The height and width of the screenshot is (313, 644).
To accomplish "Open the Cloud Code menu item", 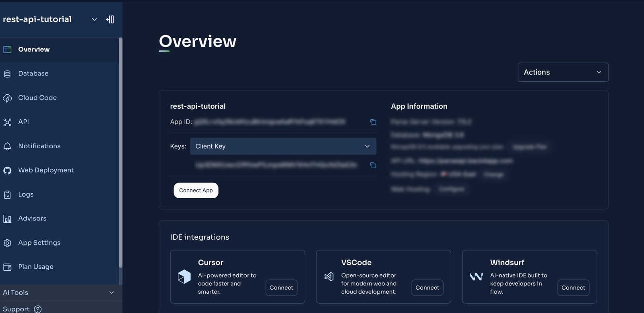I will point(60,98).
